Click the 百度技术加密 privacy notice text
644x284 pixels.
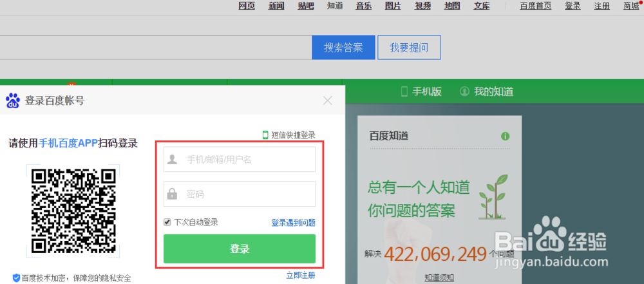tap(77, 278)
